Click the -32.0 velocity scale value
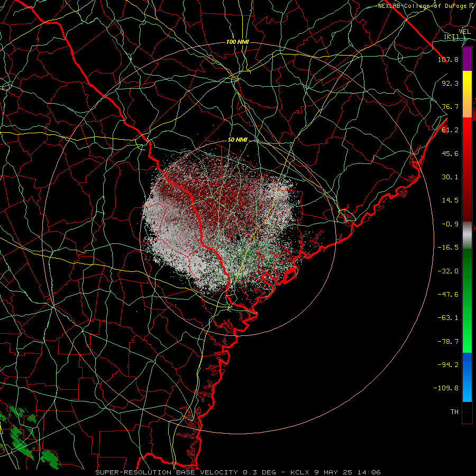The width and height of the screenshot is (476, 476). (448, 271)
